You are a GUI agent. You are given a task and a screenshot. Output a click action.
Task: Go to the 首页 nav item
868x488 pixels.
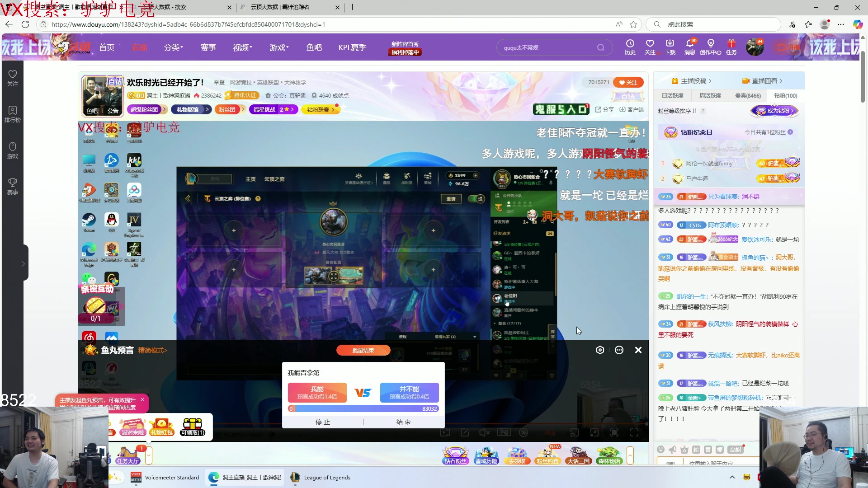coord(107,47)
